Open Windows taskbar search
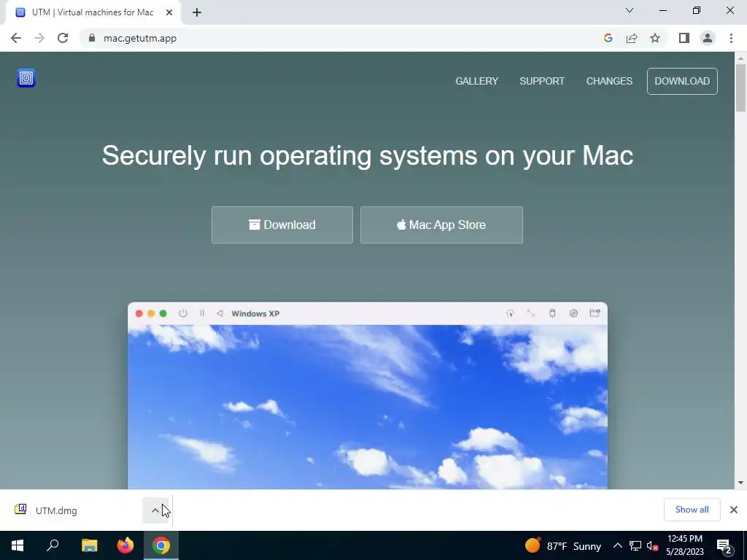Screen dimensions: 747x560 (x=53, y=545)
